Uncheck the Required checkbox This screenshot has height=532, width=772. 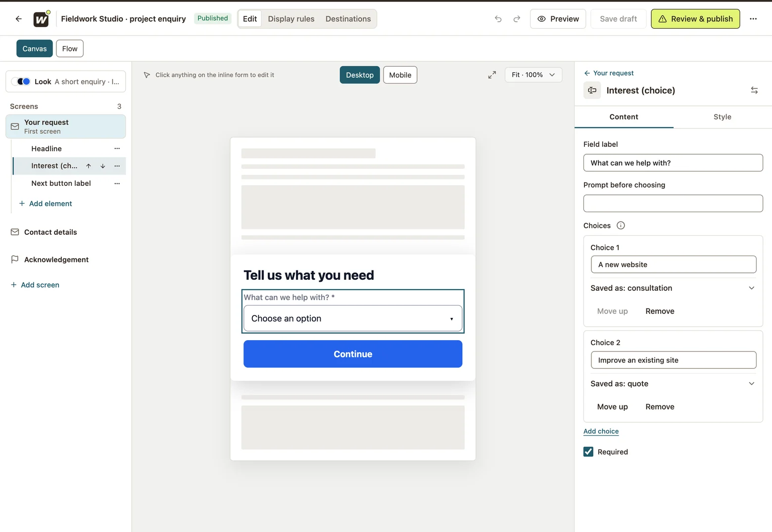click(x=588, y=452)
